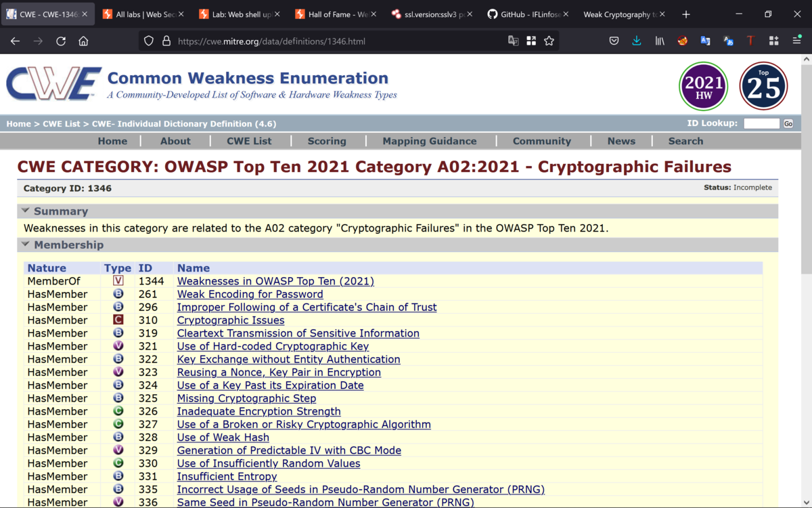The height and width of the screenshot is (508, 812).
Task: Open the downloads panel
Action: (637, 41)
